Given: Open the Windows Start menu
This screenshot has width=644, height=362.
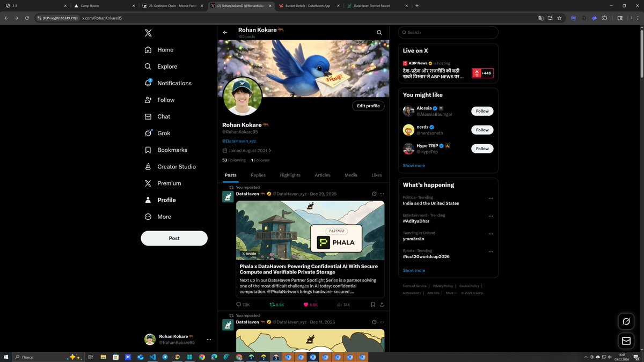Looking at the screenshot, I should [x=6, y=357].
